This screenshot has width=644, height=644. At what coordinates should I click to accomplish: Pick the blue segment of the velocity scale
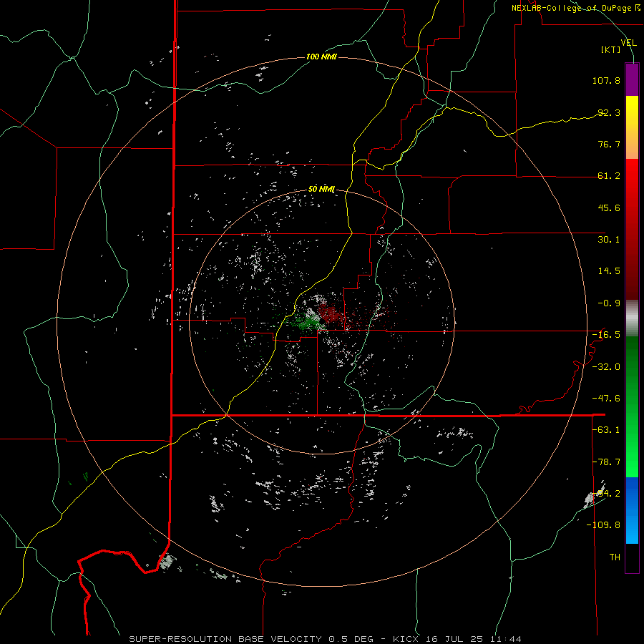(x=632, y=510)
